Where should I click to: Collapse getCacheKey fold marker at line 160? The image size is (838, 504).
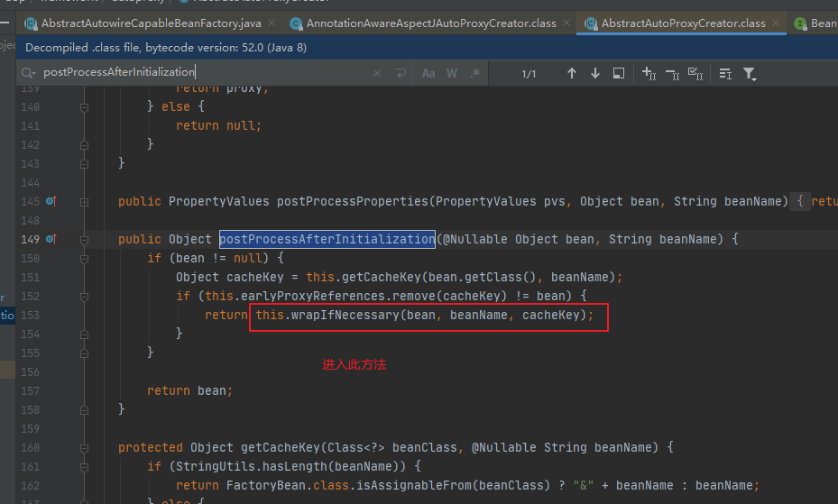[84, 448]
